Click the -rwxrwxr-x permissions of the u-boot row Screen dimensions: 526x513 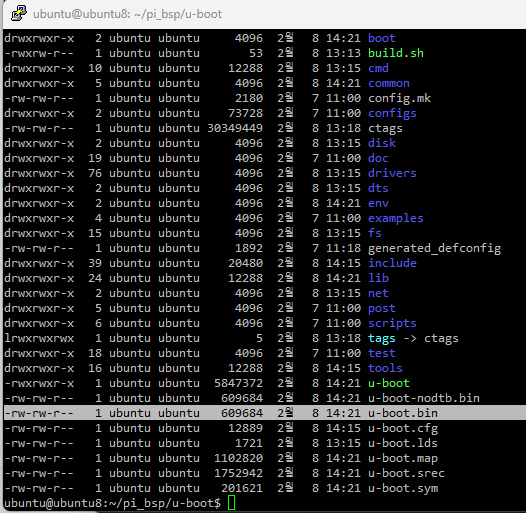(39, 383)
